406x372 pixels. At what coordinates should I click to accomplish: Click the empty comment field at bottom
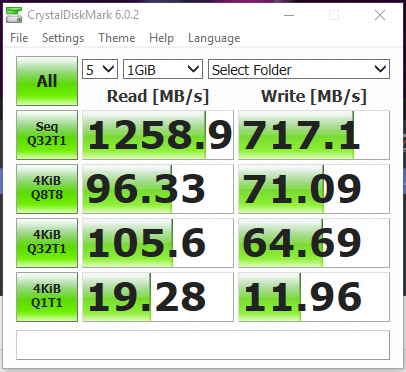pos(203,345)
